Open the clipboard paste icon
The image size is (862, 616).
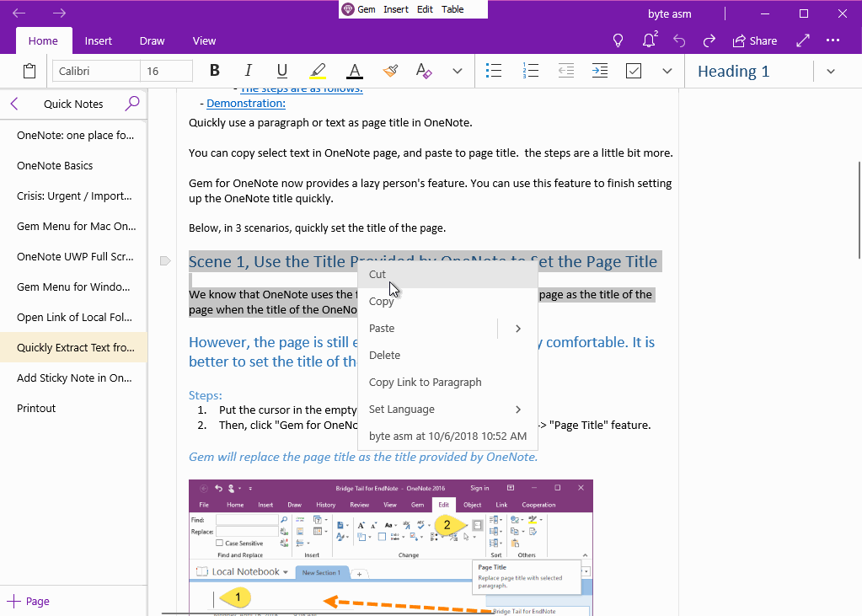(x=29, y=71)
